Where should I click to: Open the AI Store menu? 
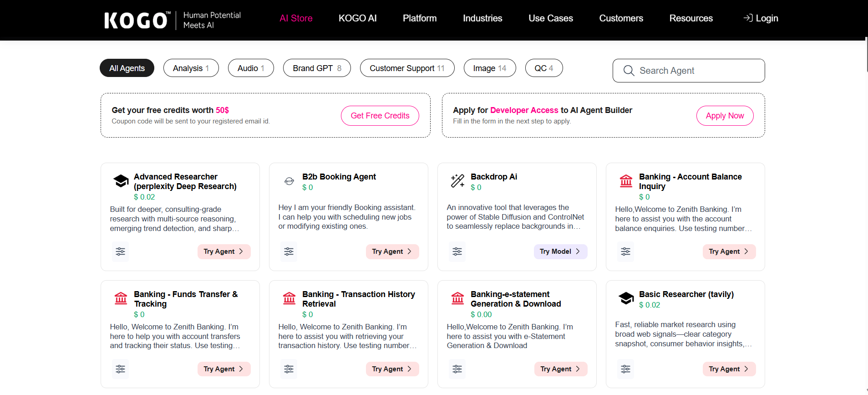tap(296, 18)
